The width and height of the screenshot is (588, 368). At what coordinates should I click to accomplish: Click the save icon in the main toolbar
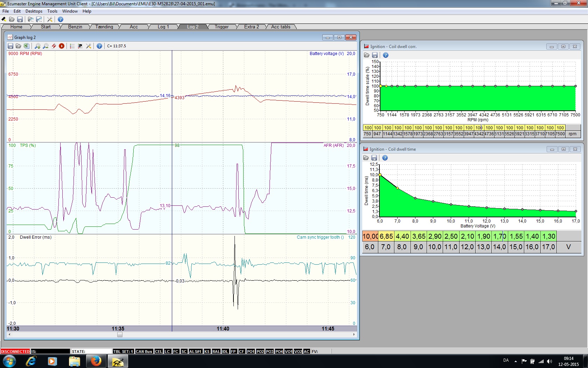click(20, 19)
